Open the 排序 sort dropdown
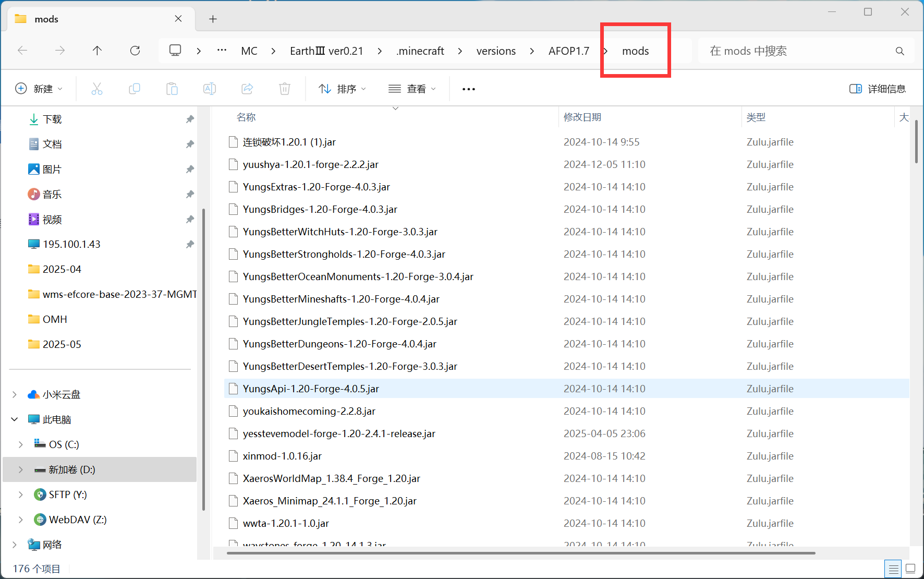This screenshot has width=924, height=579. click(342, 89)
